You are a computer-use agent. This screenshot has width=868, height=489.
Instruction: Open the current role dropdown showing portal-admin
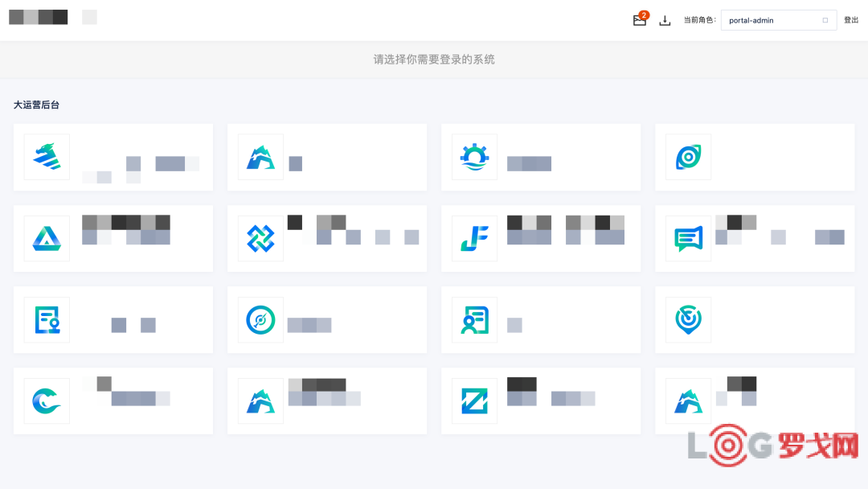point(778,21)
